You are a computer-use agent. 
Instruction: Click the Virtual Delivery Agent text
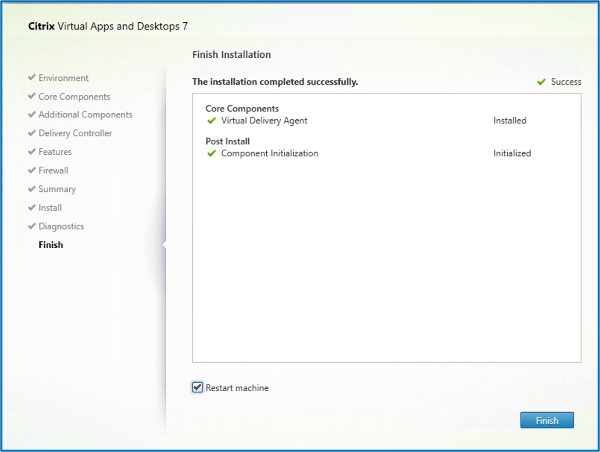(x=264, y=121)
